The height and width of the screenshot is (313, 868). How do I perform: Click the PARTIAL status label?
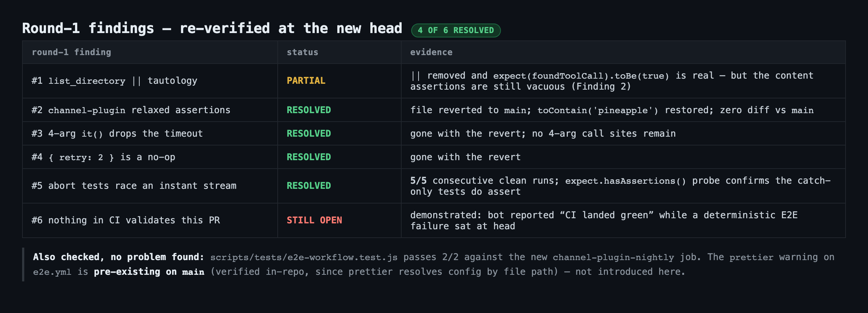pyautogui.click(x=306, y=81)
